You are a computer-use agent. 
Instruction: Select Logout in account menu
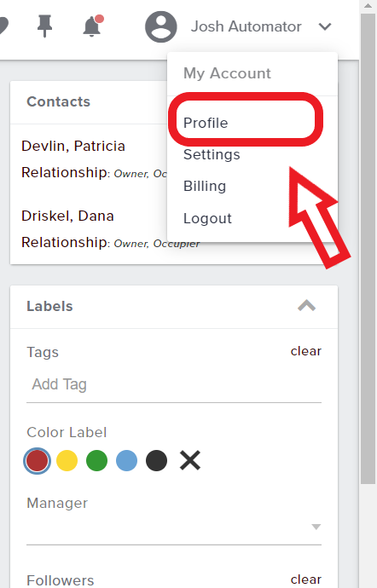pyautogui.click(x=207, y=218)
